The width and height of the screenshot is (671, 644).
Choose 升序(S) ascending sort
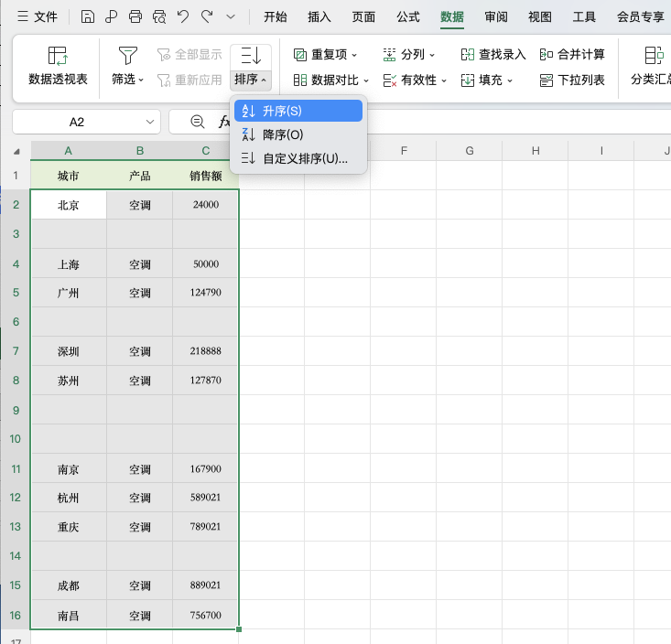(298, 111)
